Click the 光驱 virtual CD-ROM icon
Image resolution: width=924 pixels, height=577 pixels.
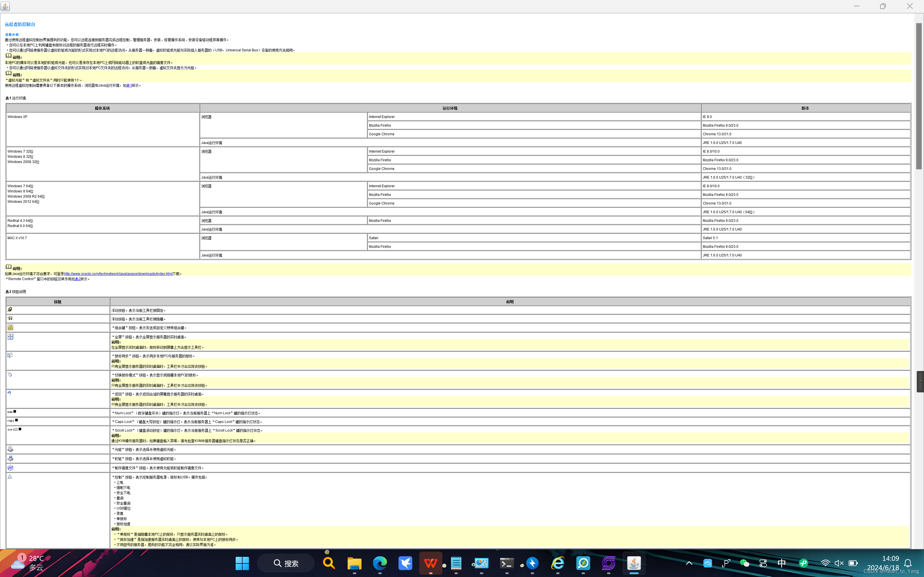tap(10, 449)
